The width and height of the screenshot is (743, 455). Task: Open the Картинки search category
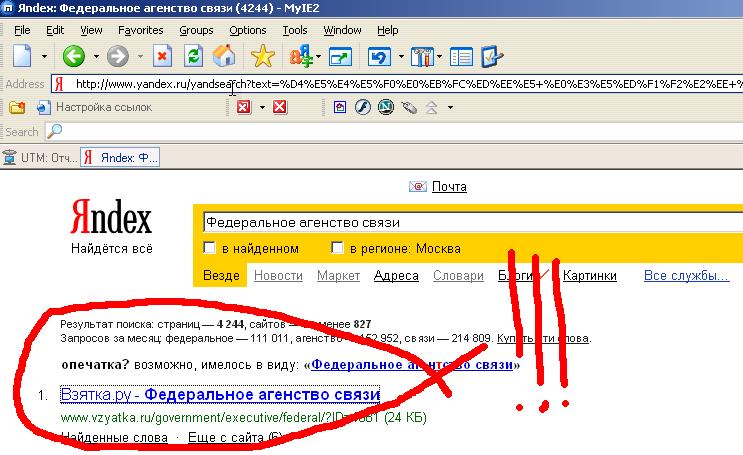click(589, 276)
